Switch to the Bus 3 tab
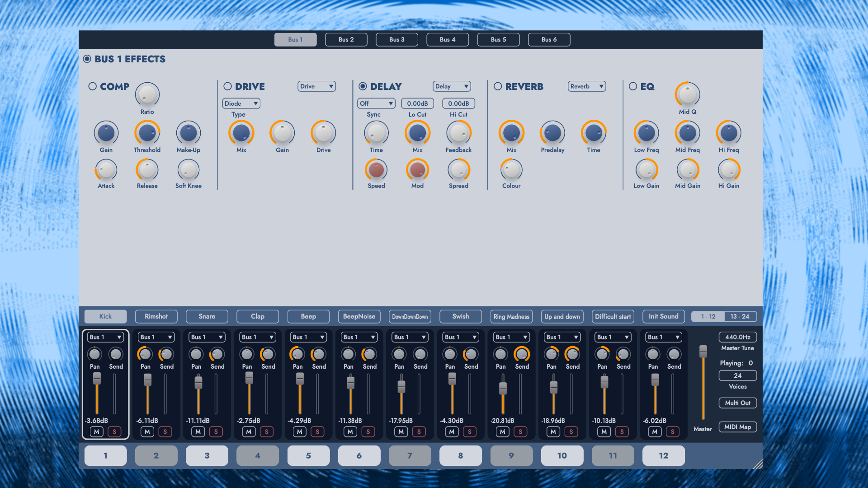The width and height of the screenshot is (868, 488). pos(396,40)
